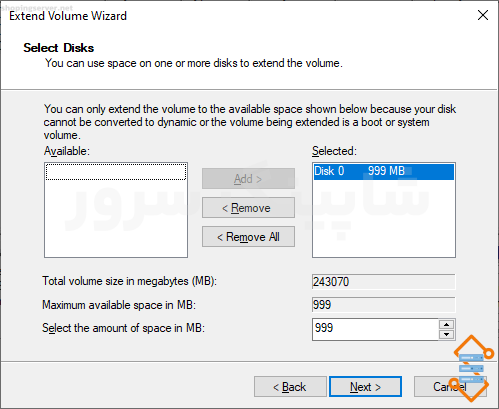499x409 pixels.
Task: Go back with the < Back button
Action: [290, 387]
